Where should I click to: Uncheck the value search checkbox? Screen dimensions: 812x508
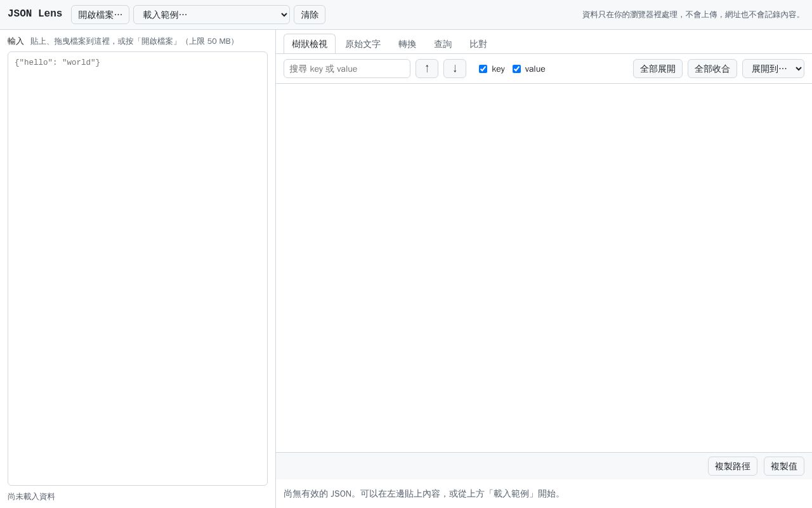[516, 69]
